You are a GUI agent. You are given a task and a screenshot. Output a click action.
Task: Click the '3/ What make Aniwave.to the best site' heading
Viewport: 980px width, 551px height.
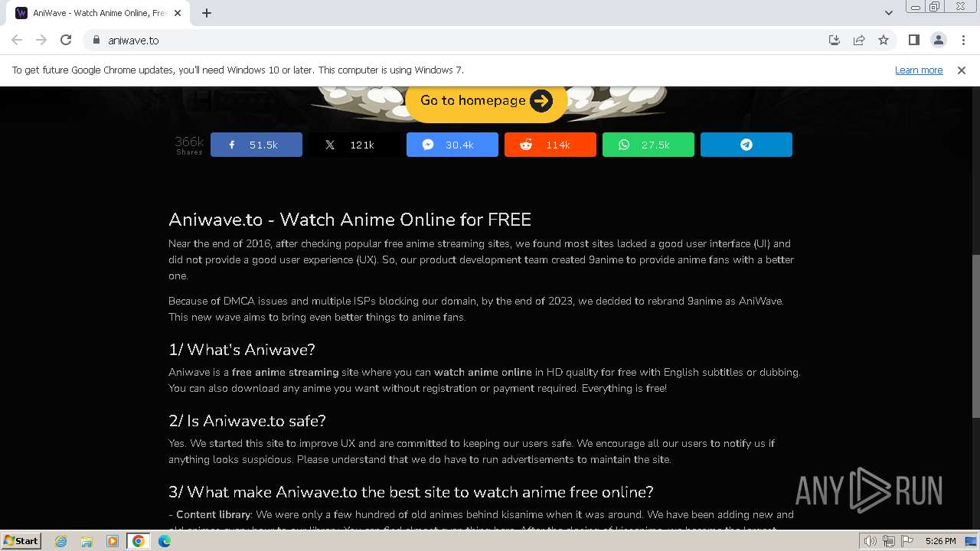click(x=411, y=492)
